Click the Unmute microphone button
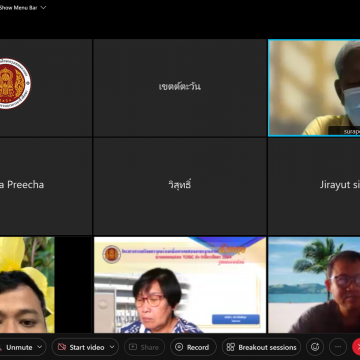 [x=18, y=347]
